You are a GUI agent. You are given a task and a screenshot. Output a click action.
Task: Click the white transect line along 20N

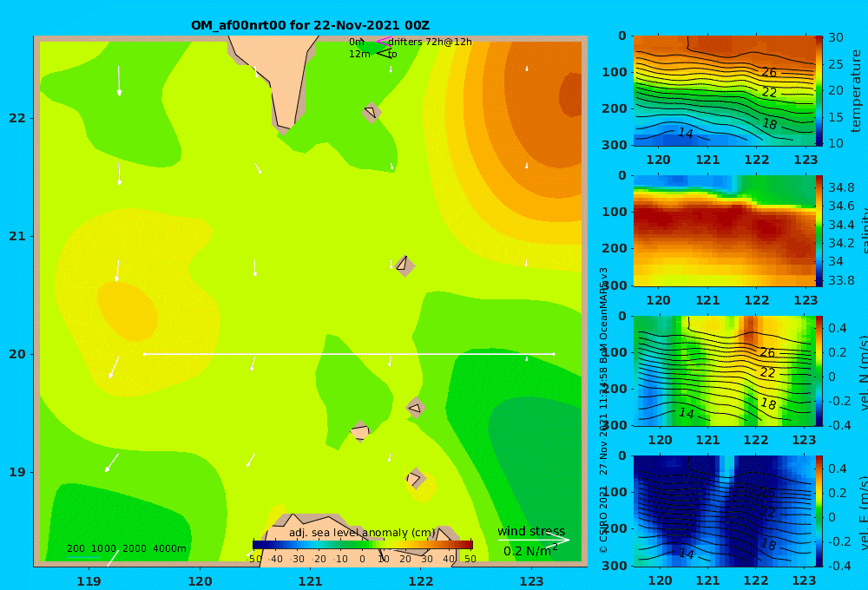(x=349, y=354)
